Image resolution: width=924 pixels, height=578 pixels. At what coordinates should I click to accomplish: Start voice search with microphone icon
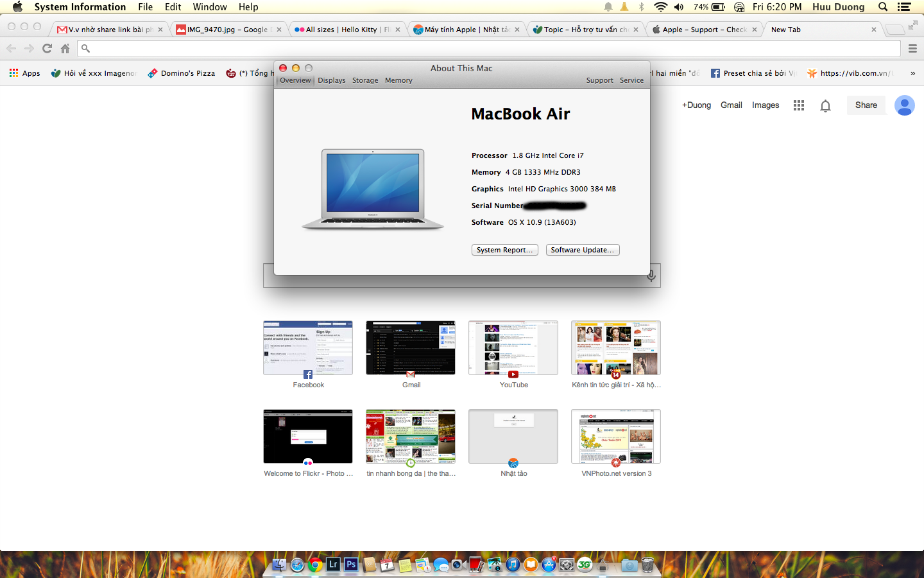pos(651,276)
